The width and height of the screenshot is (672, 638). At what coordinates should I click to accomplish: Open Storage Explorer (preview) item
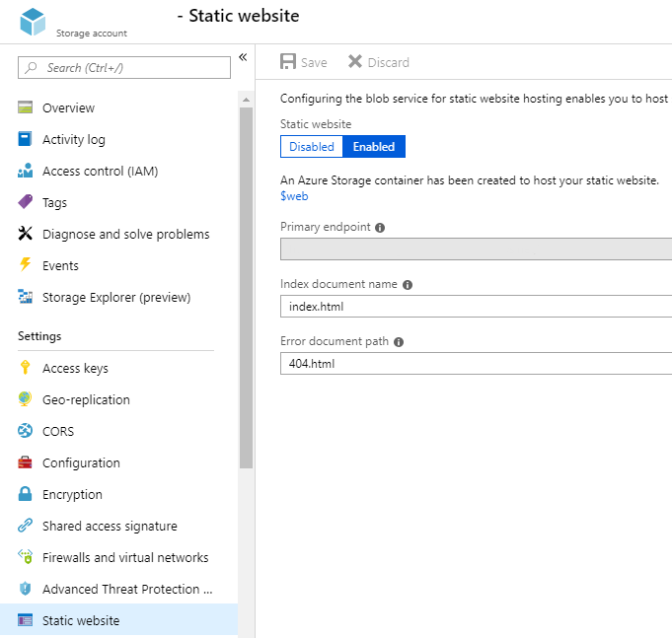coord(116,297)
